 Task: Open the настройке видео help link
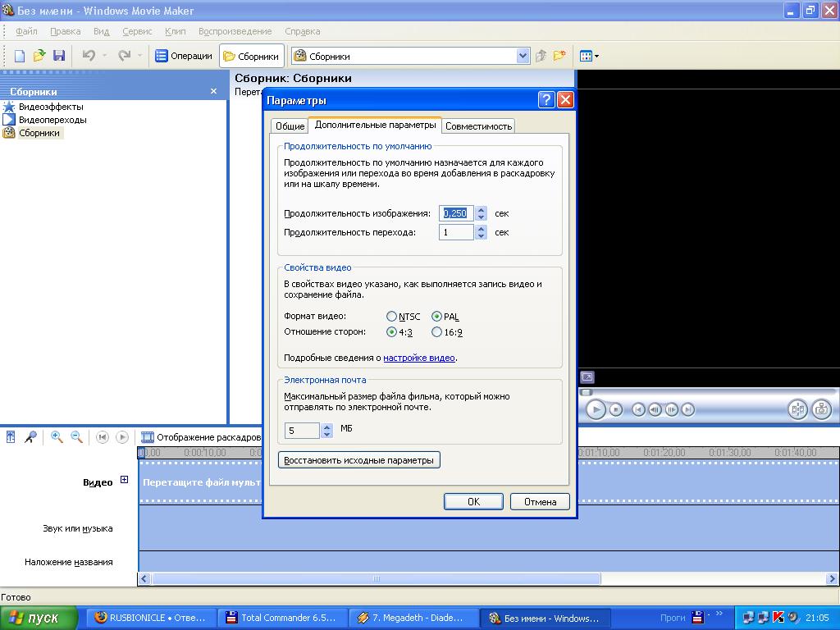coord(419,358)
